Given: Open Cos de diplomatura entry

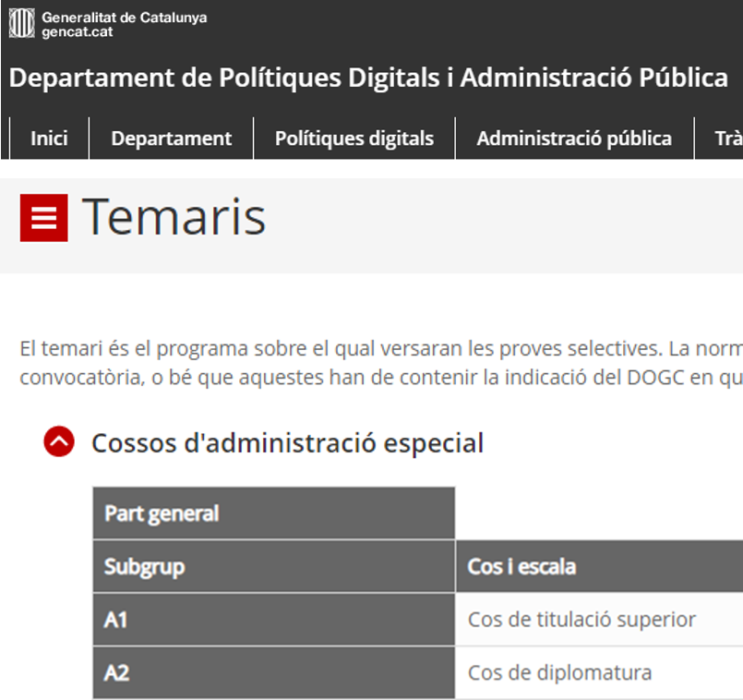Looking at the screenshot, I should click(x=559, y=672).
